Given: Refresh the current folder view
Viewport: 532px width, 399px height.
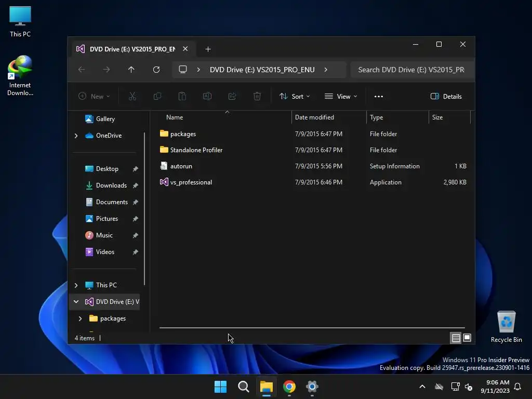Looking at the screenshot, I should (x=156, y=70).
